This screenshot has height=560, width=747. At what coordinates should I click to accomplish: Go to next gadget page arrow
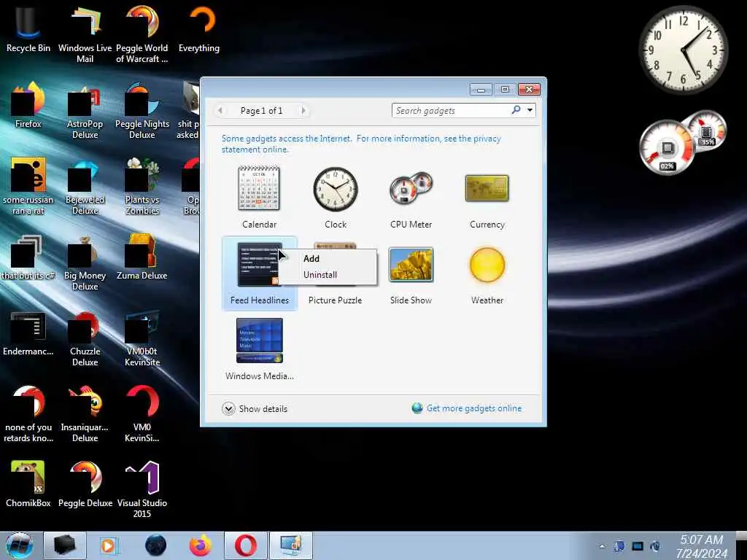(303, 111)
